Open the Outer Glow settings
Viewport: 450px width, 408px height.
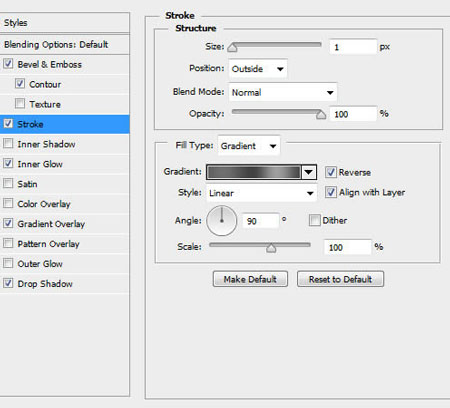[40, 264]
